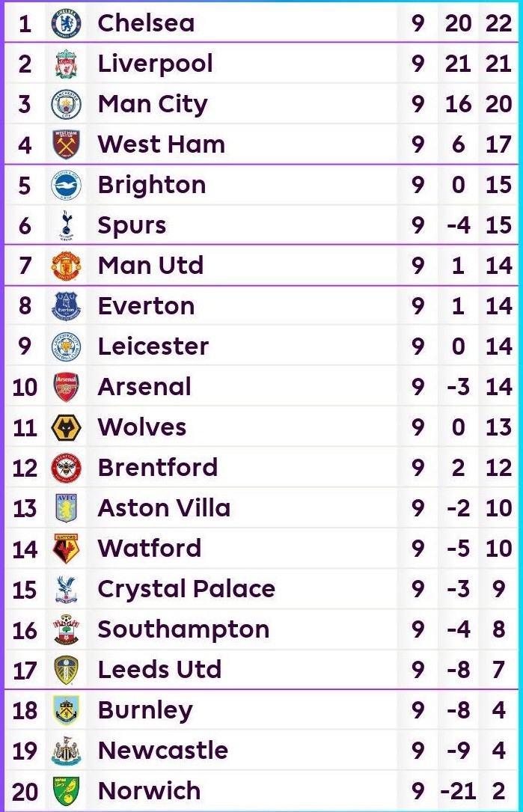Open the Leicester team name link
523x812 pixels.
click(153, 347)
